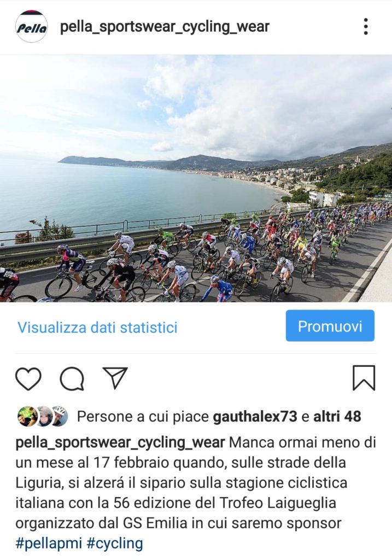The width and height of the screenshot is (392, 560).
Task: Open Visualizza dati statistici
Action: (x=97, y=327)
